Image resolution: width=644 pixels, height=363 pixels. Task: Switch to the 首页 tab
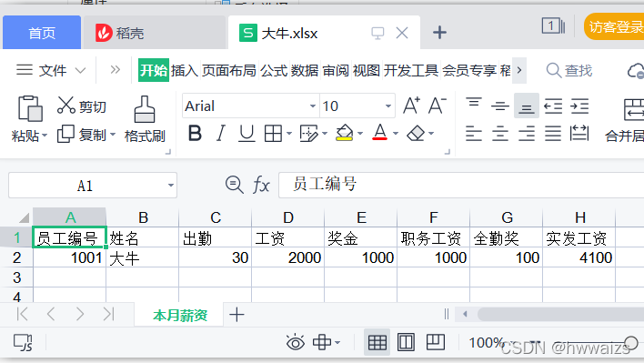pos(42,33)
